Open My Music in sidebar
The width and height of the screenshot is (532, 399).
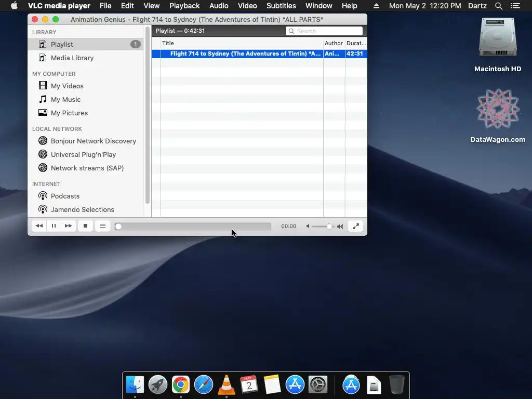click(86, 99)
